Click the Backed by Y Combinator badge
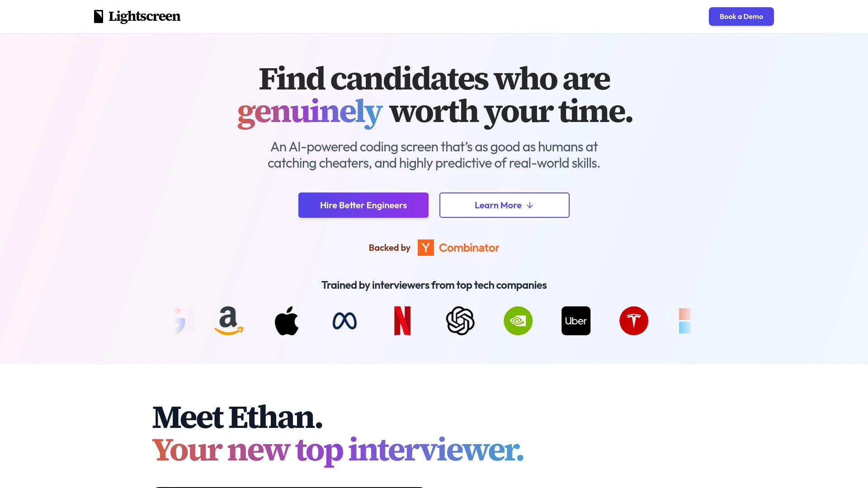868x488 pixels. point(434,248)
